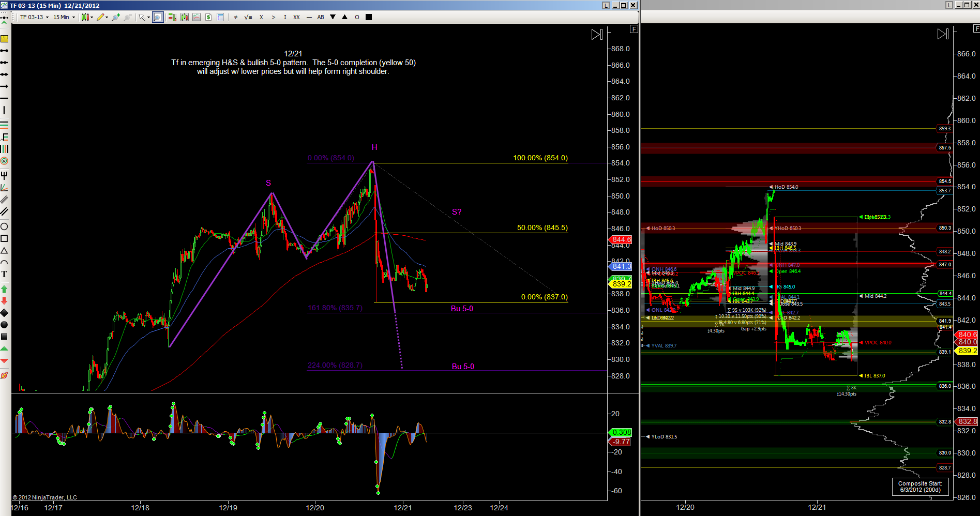Image resolution: width=980 pixels, height=516 pixels.
Task: Select the yellow ruler drawing tool
Action: 4,39
